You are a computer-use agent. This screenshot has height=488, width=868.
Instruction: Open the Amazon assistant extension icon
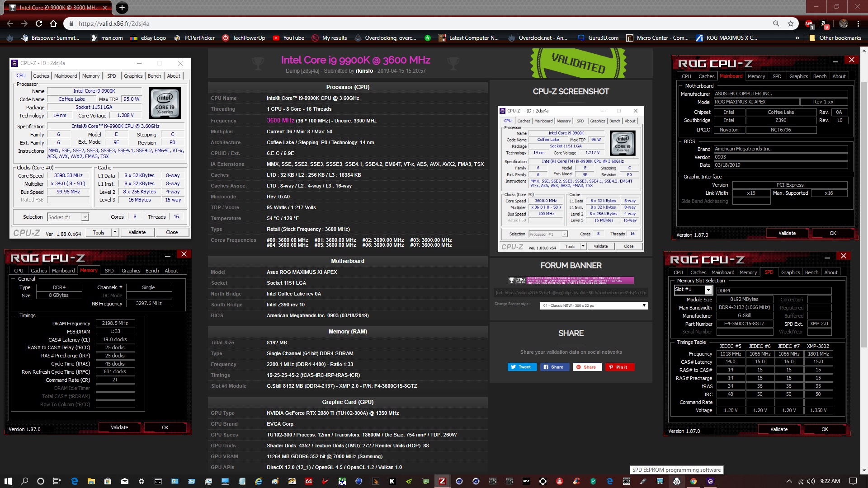(x=824, y=24)
